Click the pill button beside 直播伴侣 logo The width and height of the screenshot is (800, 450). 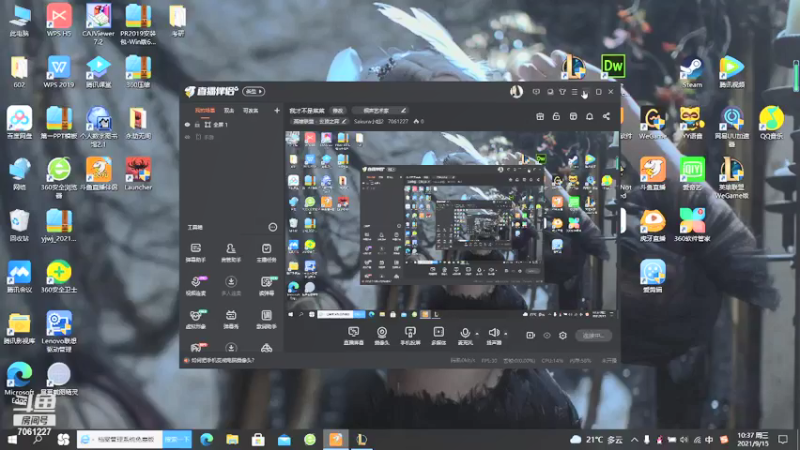tap(254, 91)
